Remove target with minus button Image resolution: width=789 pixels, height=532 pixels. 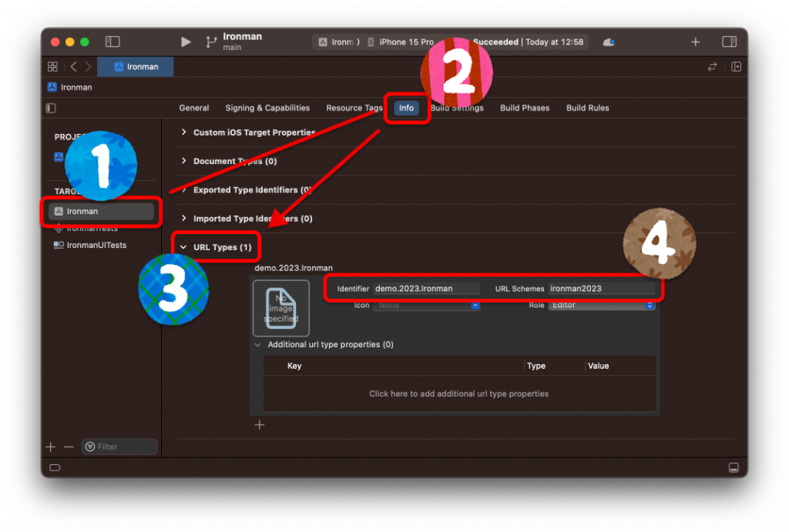point(69,447)
